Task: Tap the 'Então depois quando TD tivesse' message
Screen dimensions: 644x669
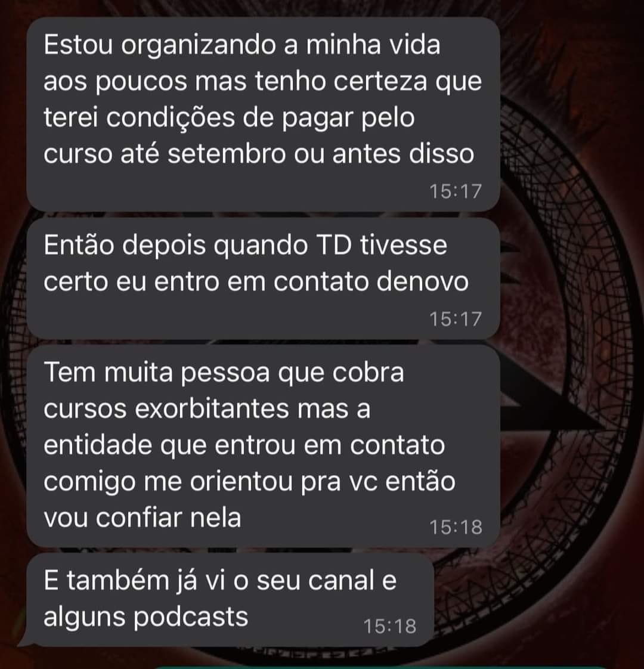Action: 263,278
